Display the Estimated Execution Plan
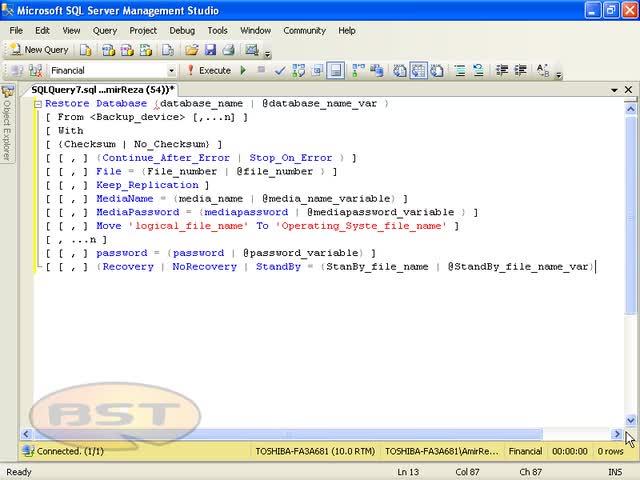 coord(298,71)
